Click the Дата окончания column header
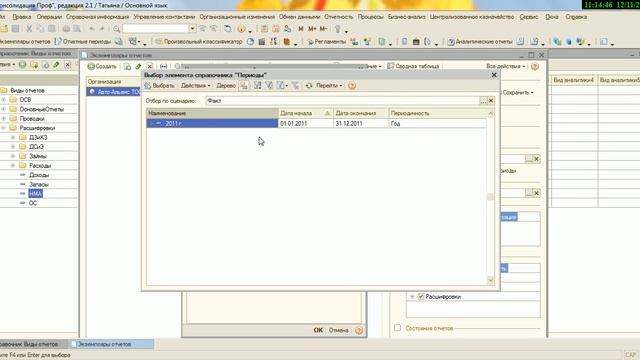This screenshot has width=640, height=360. pyautogui.click(x=361, y=113)
